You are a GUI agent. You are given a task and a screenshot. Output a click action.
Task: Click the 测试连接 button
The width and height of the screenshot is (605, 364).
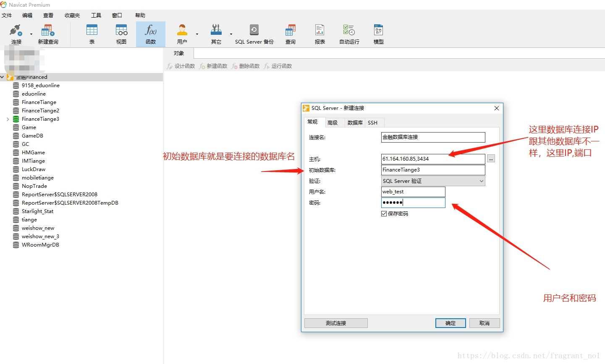336,323
